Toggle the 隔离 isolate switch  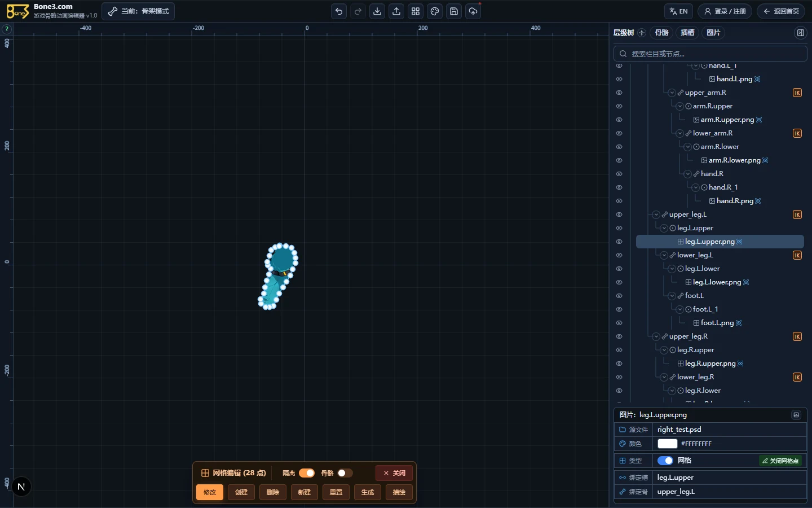coord(307,473)
